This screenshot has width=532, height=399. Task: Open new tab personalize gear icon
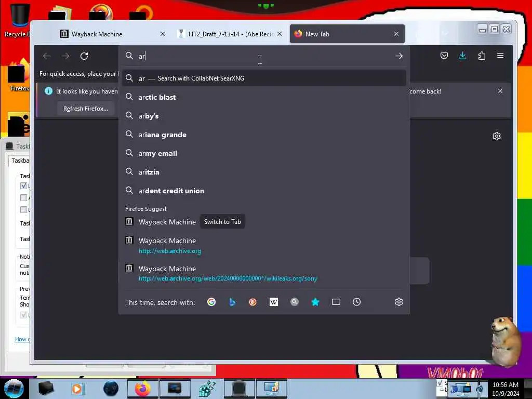496,136
